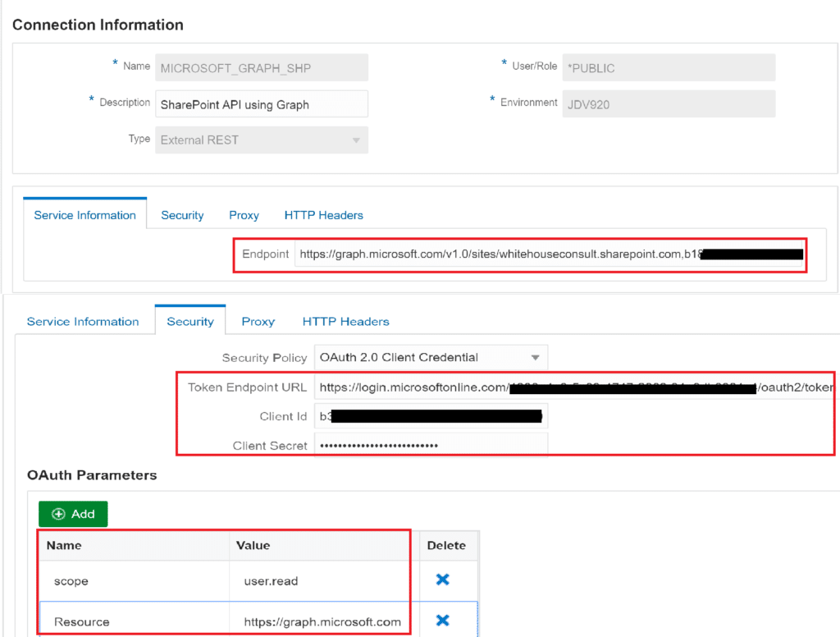Edit the Description field

(262, 104)
